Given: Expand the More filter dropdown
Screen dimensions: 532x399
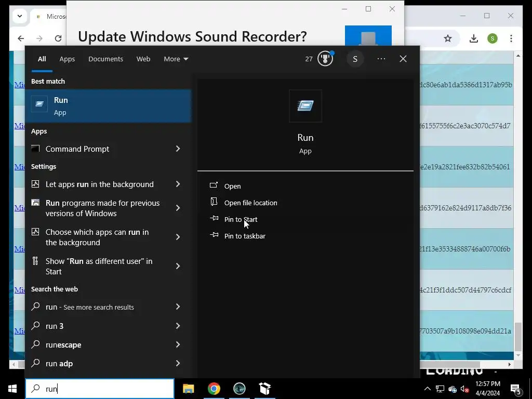Looking at the screenshot, I should (x=176, y=59).
